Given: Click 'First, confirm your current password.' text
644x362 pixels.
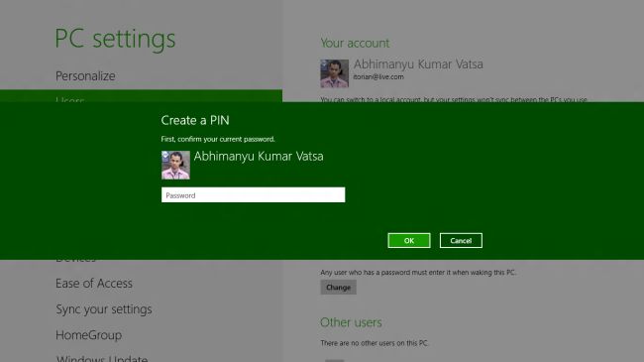Looking at the screenshot, I should (218, 140).
